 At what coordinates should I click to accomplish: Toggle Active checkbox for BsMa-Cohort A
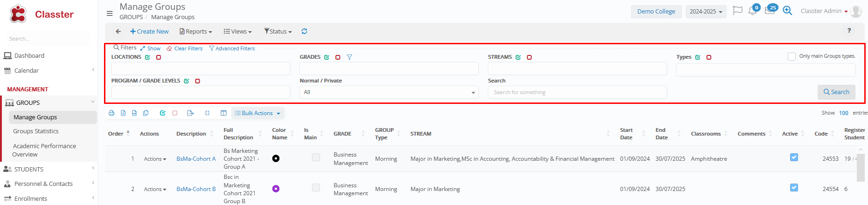tap(794, 157)
